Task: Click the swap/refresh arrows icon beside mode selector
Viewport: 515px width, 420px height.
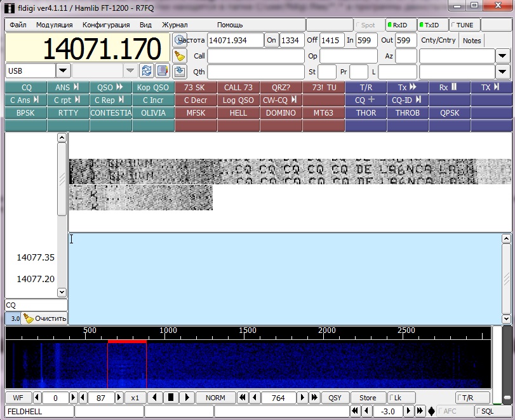Action: (x=147, y=71)
